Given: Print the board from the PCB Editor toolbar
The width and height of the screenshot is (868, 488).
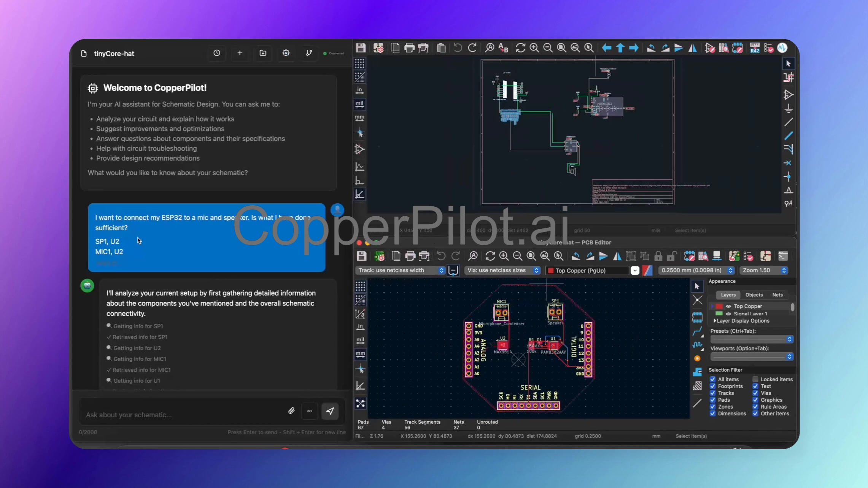Looking at the screenshot, I should 410,256.
